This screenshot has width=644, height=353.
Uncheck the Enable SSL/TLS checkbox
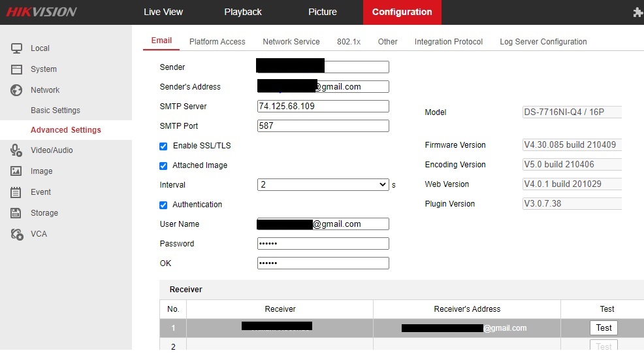[x=164, y=146]
